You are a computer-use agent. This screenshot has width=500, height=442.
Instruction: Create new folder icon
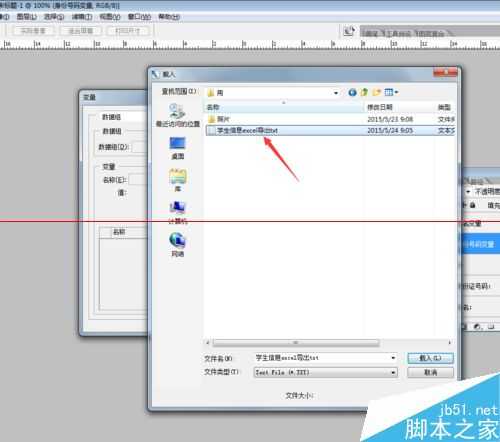[376, 92]
